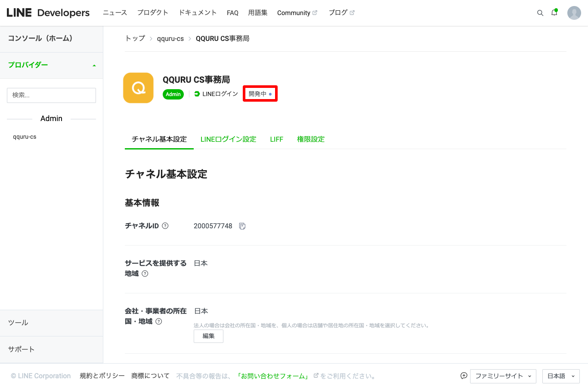
Task: Click the provider search input field
Action: pos(51,95)
